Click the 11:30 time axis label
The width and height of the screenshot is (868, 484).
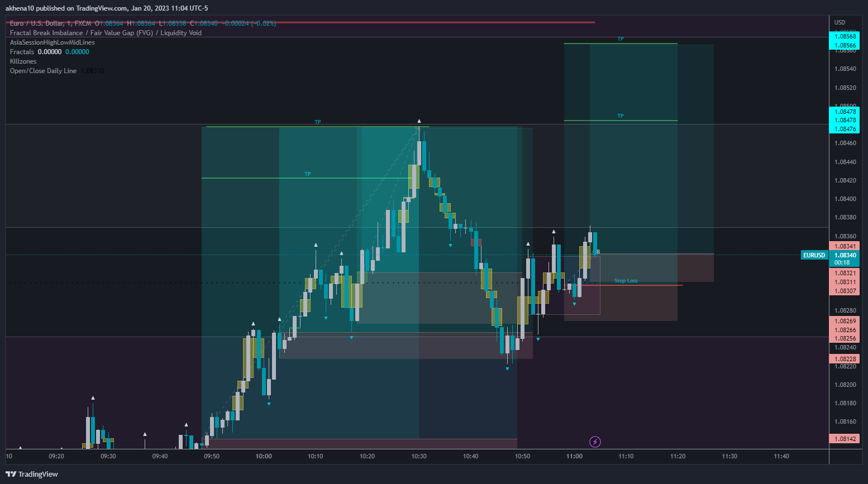pyautogui.click(x=729, y=456)
